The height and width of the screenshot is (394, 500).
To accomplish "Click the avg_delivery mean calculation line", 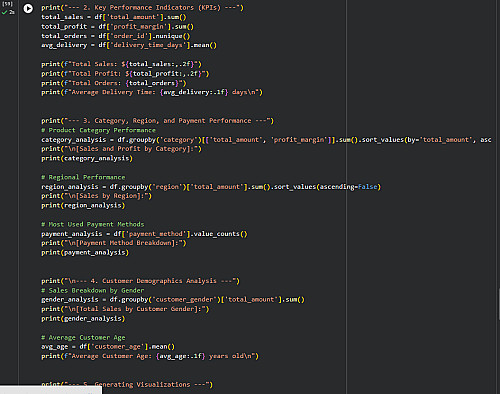I will (129, 45).
